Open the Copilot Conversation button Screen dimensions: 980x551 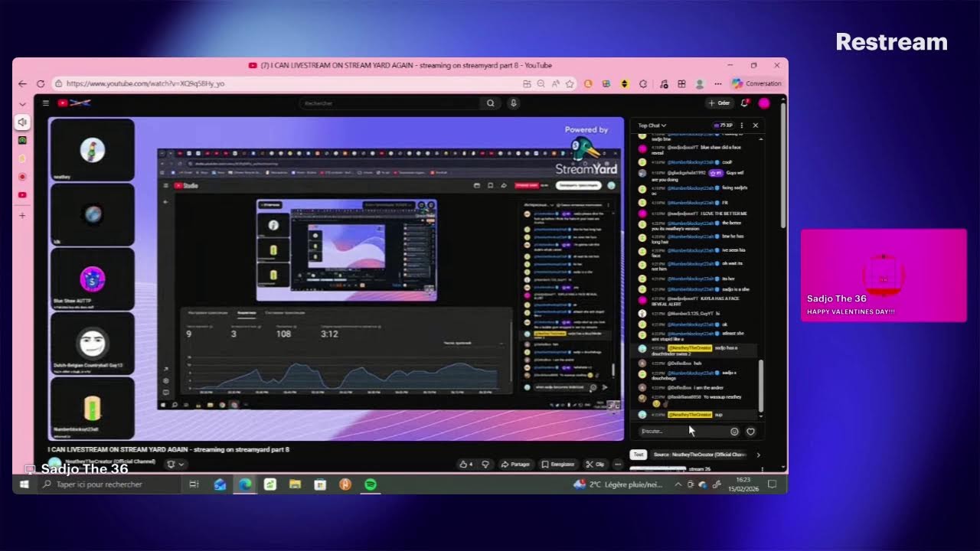pos(756,83)
